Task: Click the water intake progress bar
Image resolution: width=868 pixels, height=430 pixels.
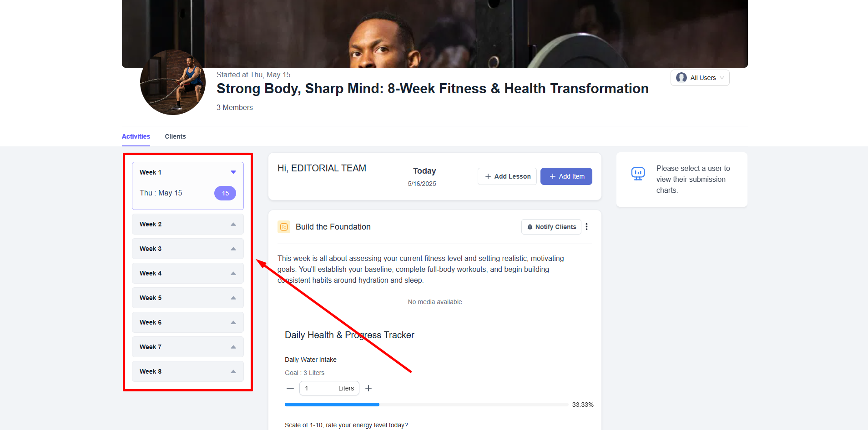Action: point(426,405)
